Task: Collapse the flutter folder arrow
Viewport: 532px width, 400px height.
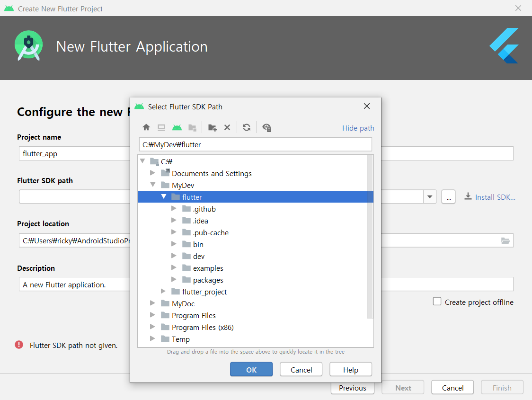Action: tap(164, 196)
